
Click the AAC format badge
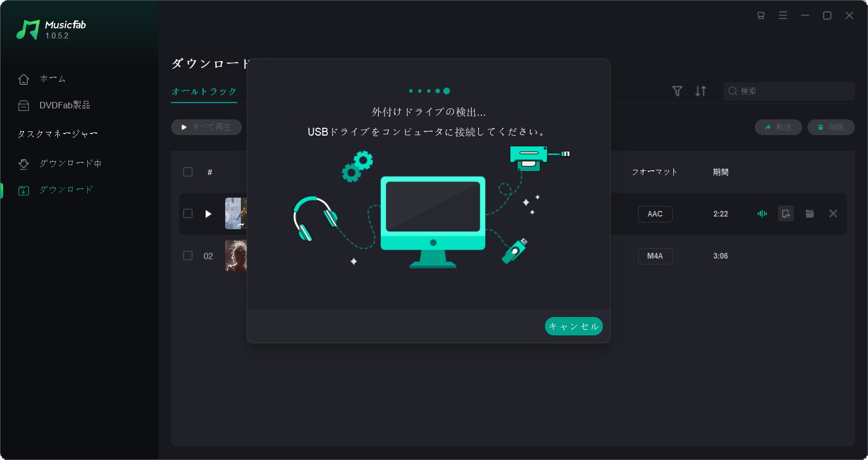[655, 214]
